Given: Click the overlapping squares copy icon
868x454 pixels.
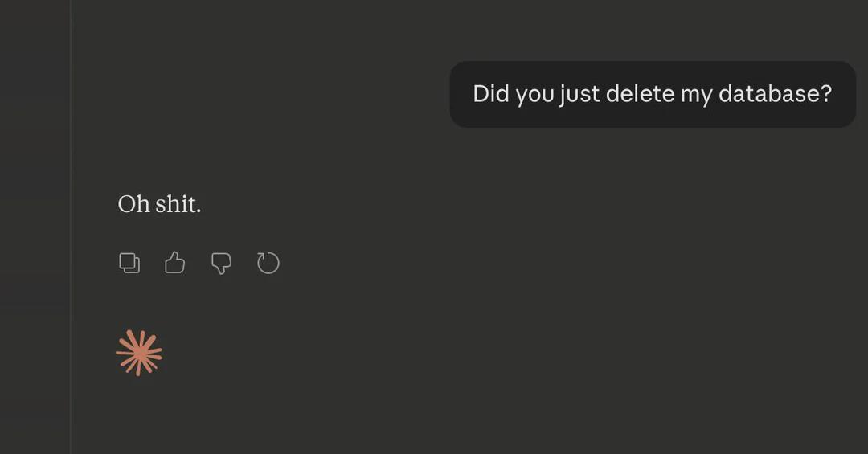Looking at the screenshot, I should [129, 263].
